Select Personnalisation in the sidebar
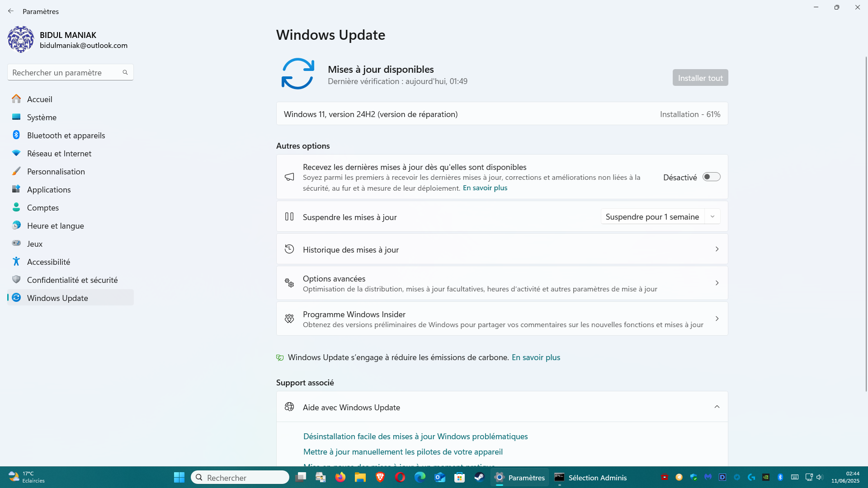Image resolution: width=868 pixels, height=488 pixels. (70, 171)
